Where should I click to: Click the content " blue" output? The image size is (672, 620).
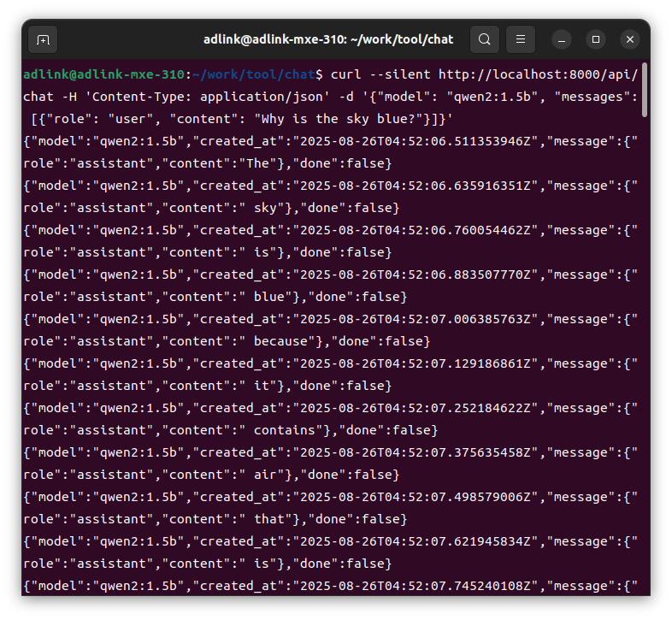point(266,297)
